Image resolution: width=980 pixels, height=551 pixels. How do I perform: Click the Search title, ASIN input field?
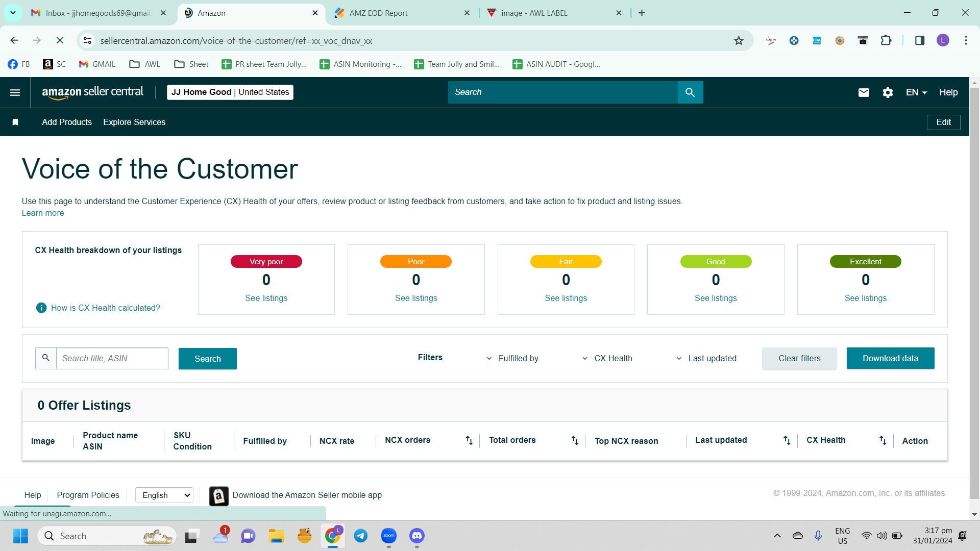[112, 359]
